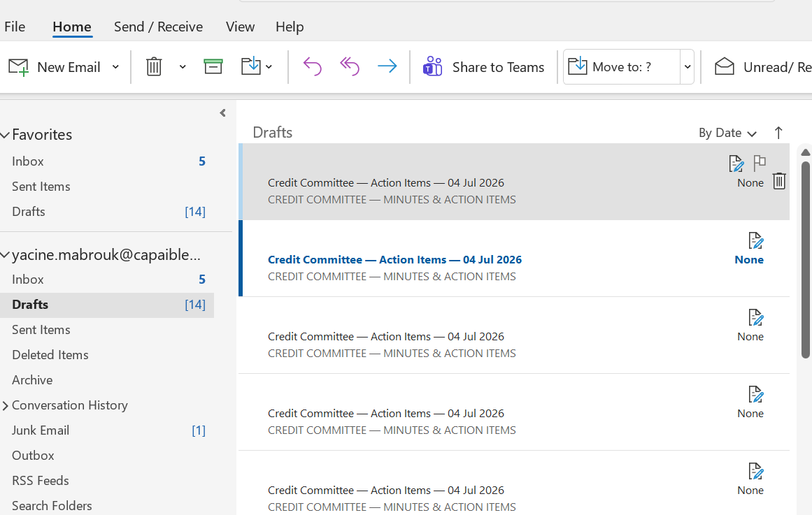Click the New Email envelope icon
The image size is (812, 515).
tap(19, 67)
